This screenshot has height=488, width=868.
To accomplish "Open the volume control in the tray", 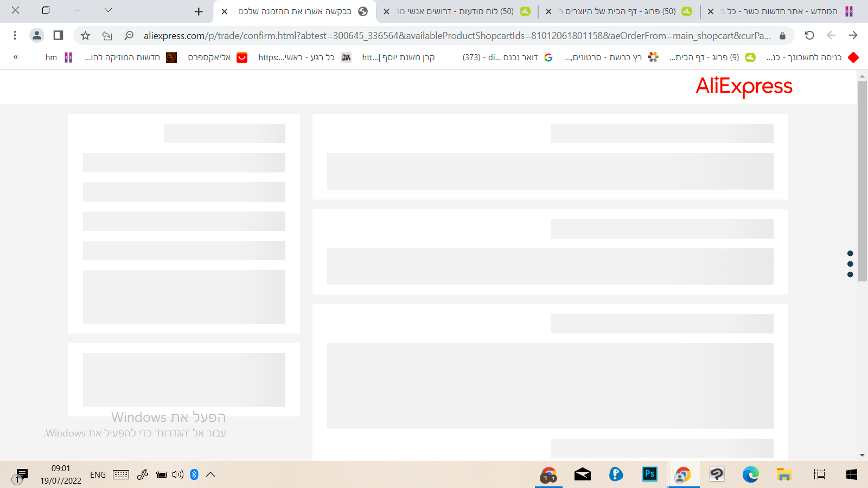I will coord(178,475).
